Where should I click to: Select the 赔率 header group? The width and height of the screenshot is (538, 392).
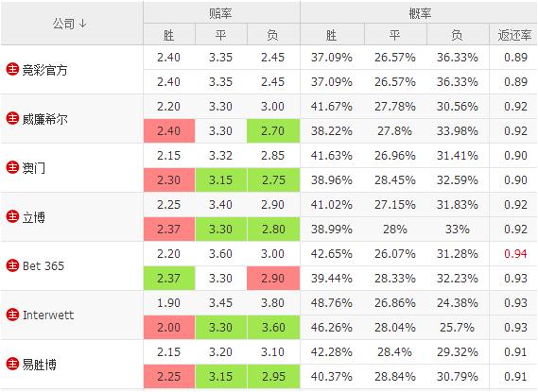[x=221, y=12]
